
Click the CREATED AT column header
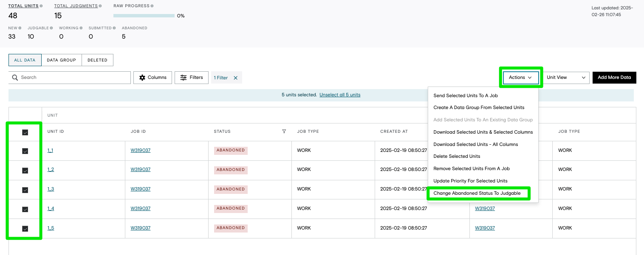coord(394,132)
